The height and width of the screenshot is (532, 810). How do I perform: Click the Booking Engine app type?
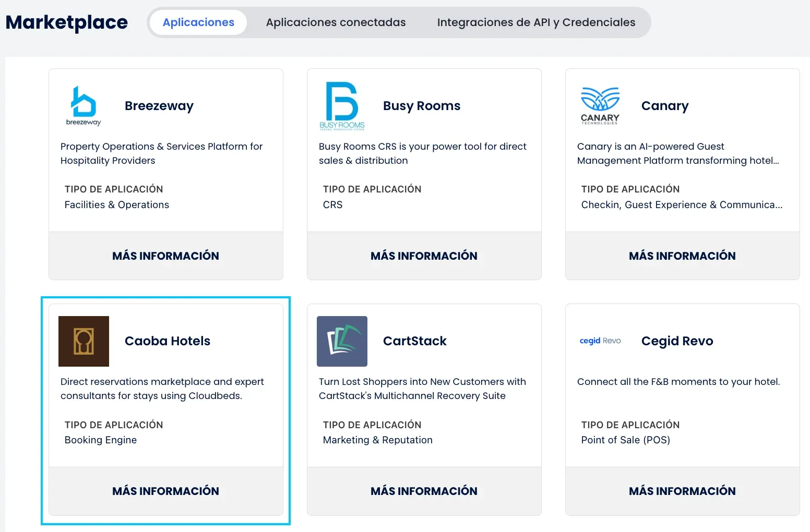point(101,440)
